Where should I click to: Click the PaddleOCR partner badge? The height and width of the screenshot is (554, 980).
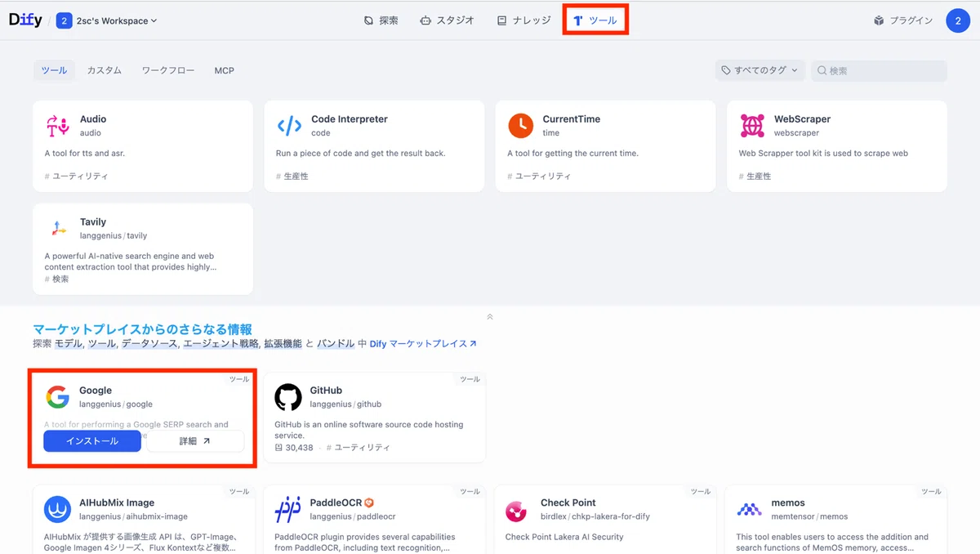tap(369, 503)
